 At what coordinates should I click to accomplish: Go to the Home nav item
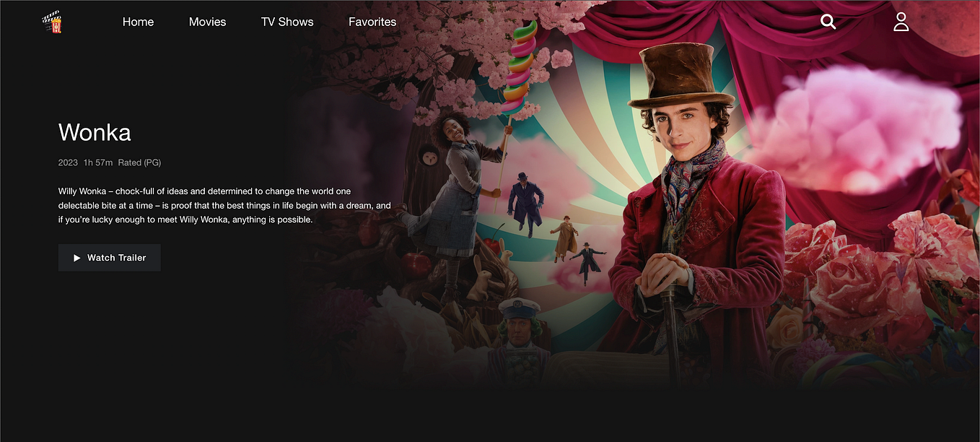pyautogui.click(x=138, y=22)
